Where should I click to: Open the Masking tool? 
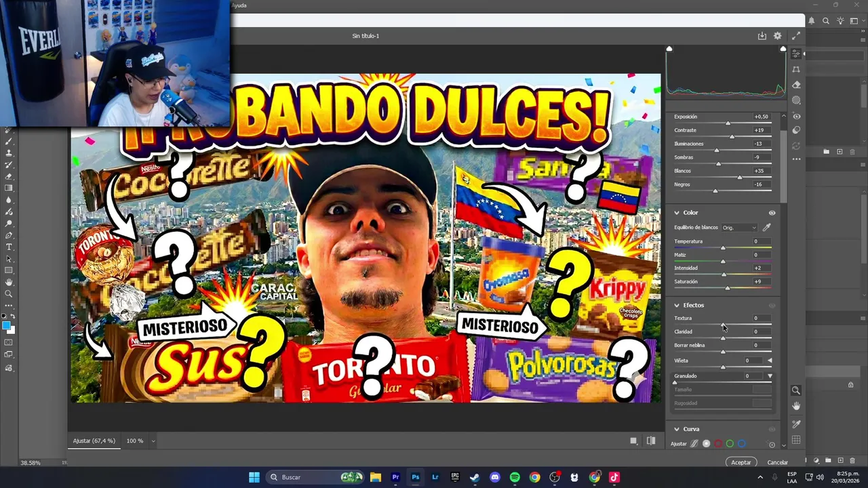(797, 100)
